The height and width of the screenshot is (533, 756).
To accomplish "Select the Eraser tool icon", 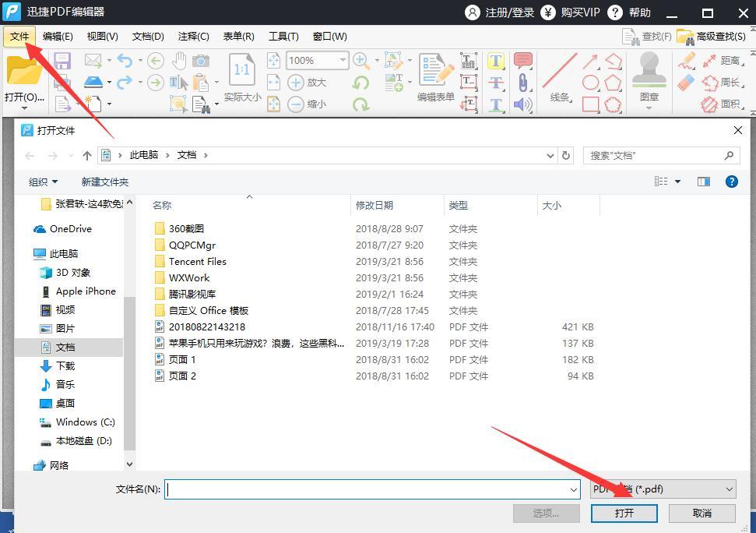I will pos(686,83).
